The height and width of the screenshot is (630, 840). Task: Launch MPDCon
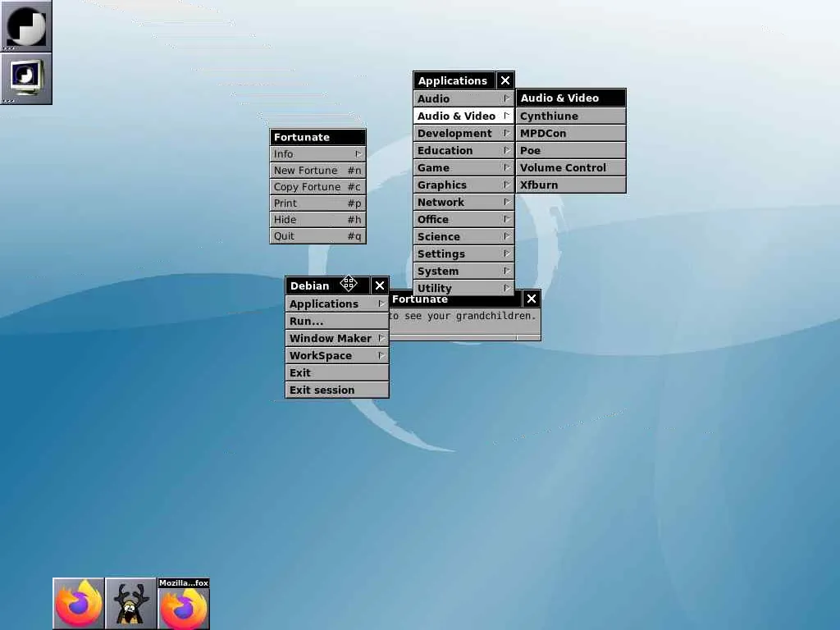[x=571, y=133]
